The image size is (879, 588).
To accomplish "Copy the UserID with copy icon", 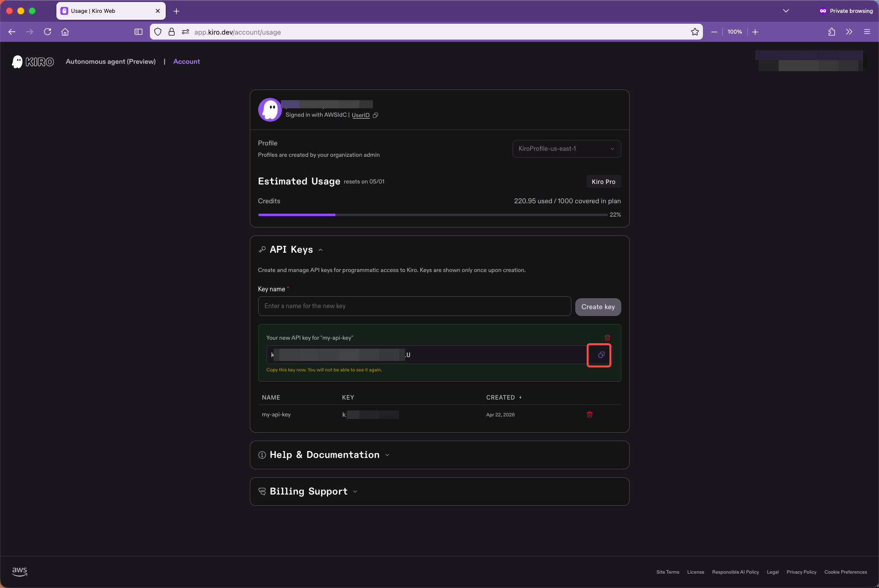I will pyautogui.click(x=375, y=115).
